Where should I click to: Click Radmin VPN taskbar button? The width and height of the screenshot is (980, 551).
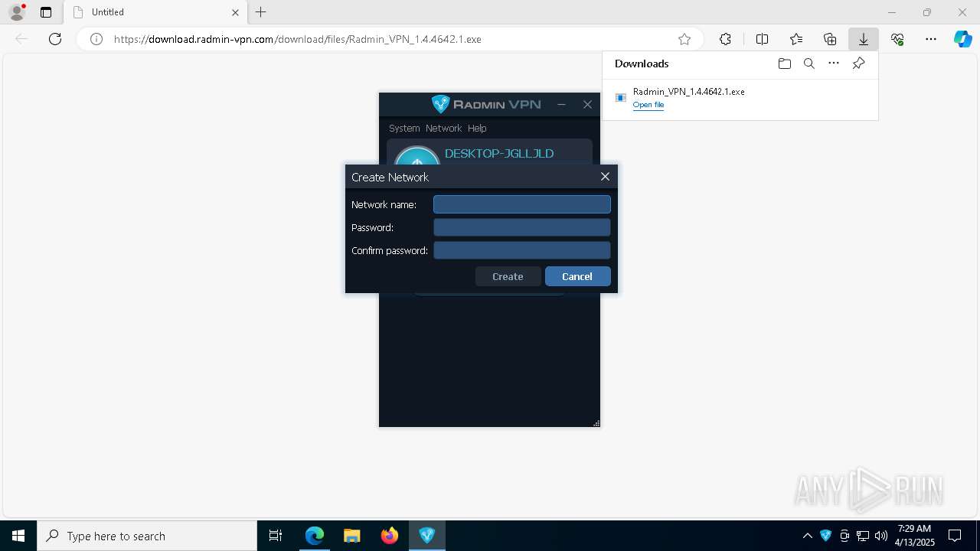tap(427, 536)
